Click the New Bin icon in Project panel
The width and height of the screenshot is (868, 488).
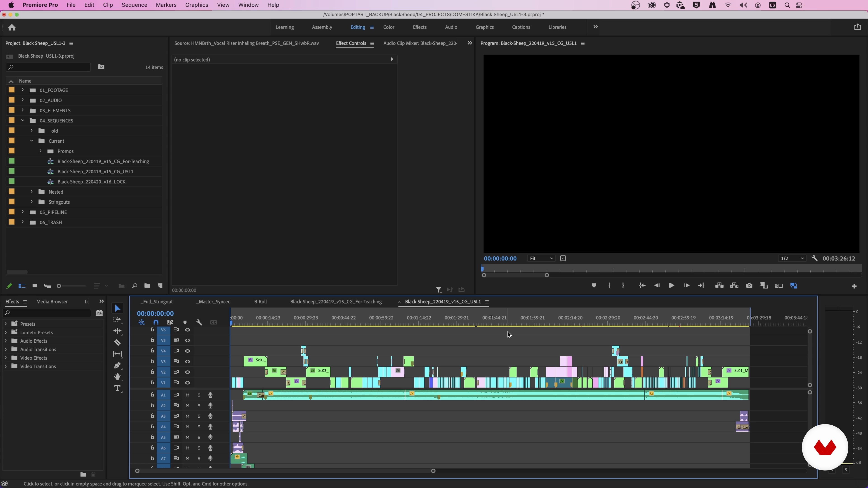[x=147, y=286]
